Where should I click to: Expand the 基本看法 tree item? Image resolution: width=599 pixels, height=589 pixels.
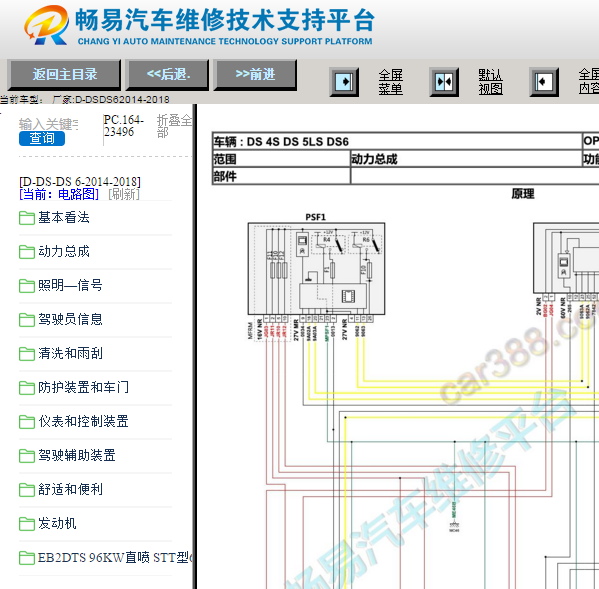tap(64, 218)
